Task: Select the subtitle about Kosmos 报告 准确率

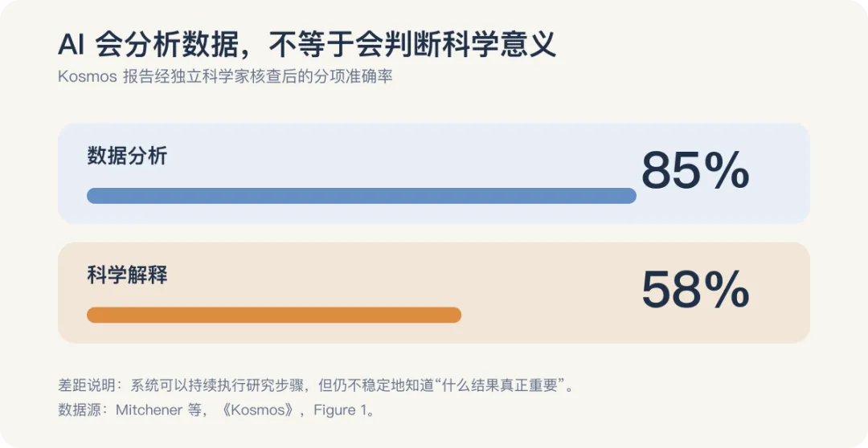Action: point(225,76)
